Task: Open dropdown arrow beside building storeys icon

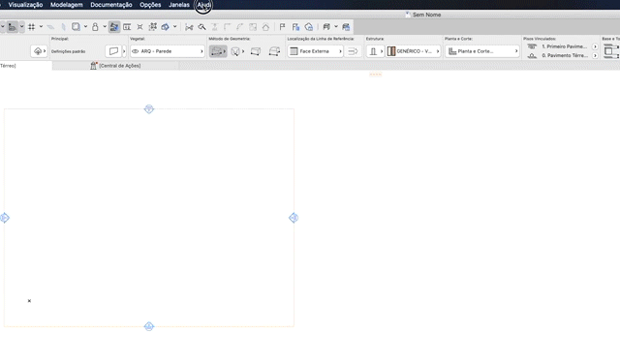Action: (336, 27)
